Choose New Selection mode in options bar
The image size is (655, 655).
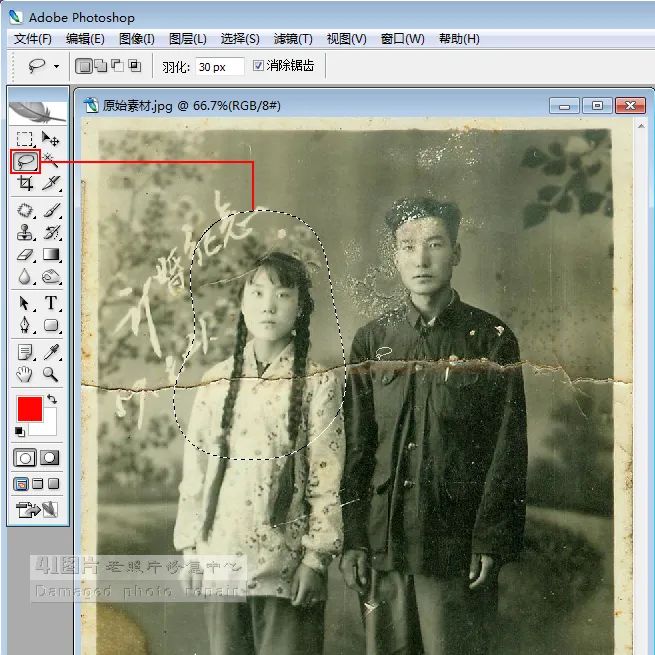(x=84, y=66)
